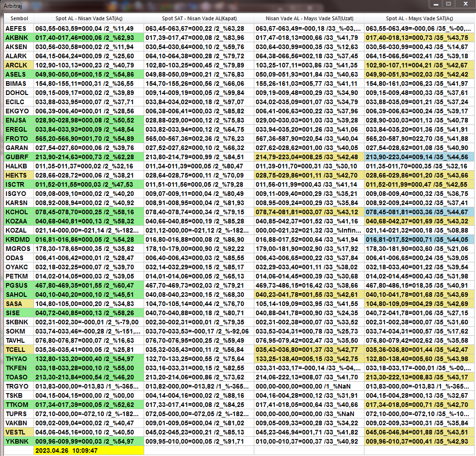Viewport: 476px width, 456px height.
Task: Select the TUPRS symbol cell
Action: [19, 414]
